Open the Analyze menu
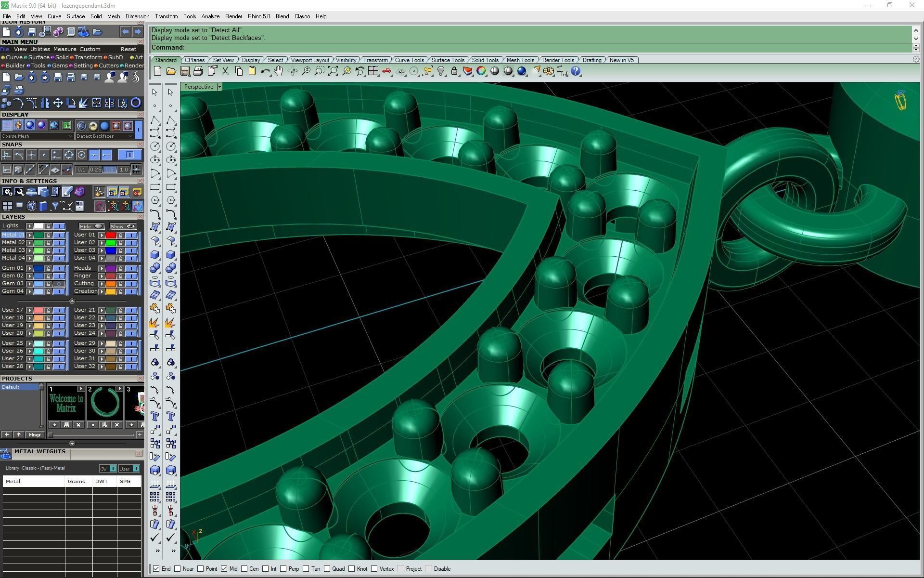 click(210, 16)
